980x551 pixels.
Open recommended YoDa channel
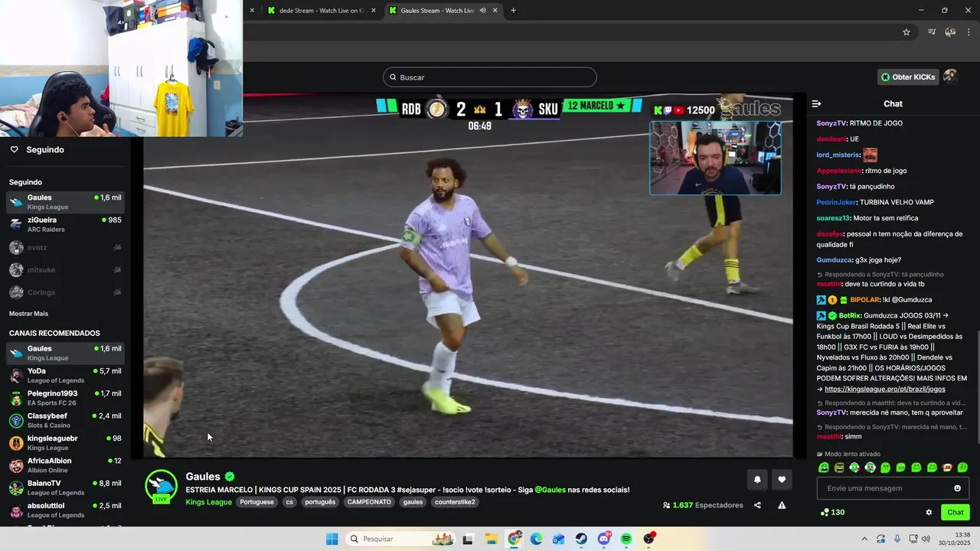coord(65,375)
